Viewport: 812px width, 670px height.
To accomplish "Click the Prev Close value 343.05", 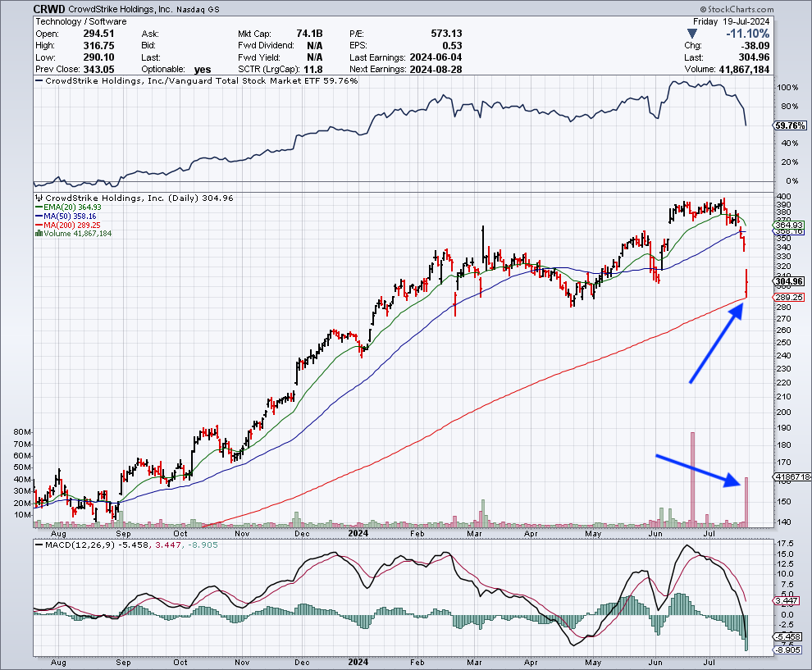I will coord(98,70).
